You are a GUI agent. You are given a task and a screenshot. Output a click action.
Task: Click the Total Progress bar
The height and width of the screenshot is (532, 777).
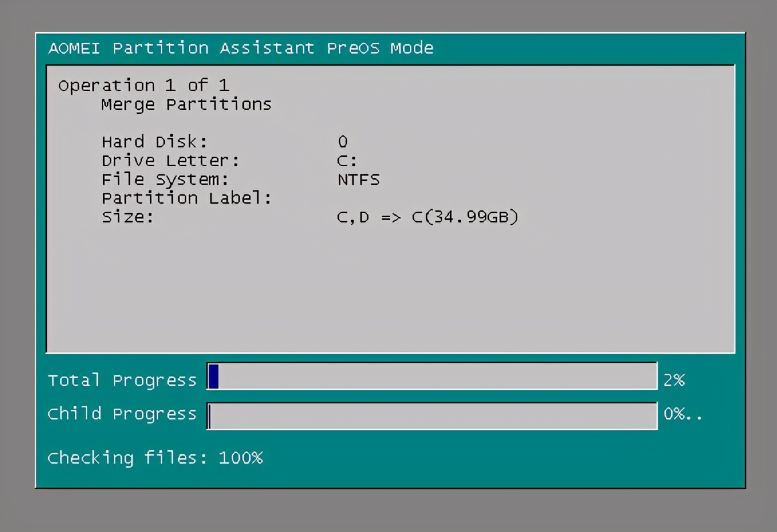pyautogui.click(x=431, y=376)
